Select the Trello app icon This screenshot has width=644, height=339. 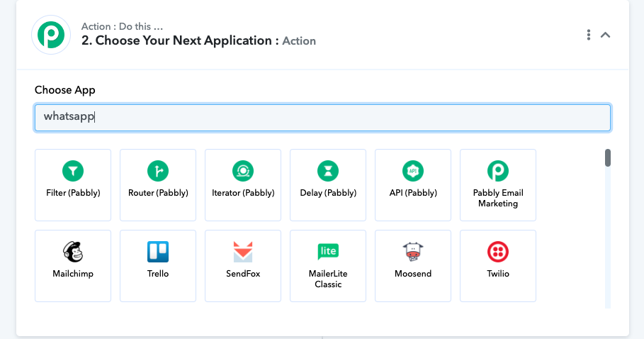click(x=158, y=252)
